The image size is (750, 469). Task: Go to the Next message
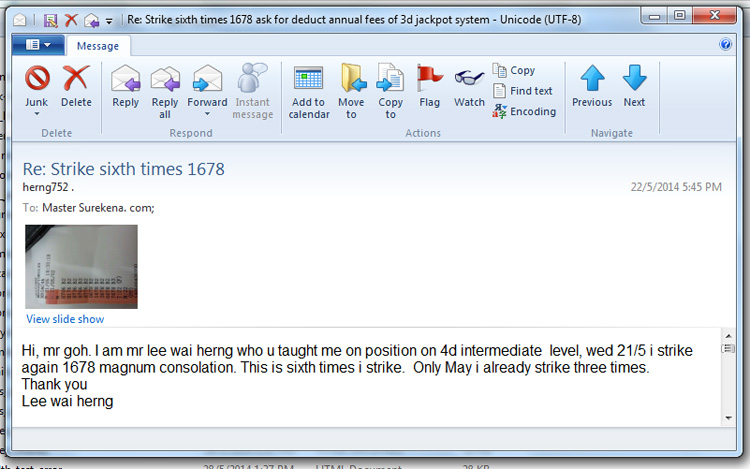(634, 86)
